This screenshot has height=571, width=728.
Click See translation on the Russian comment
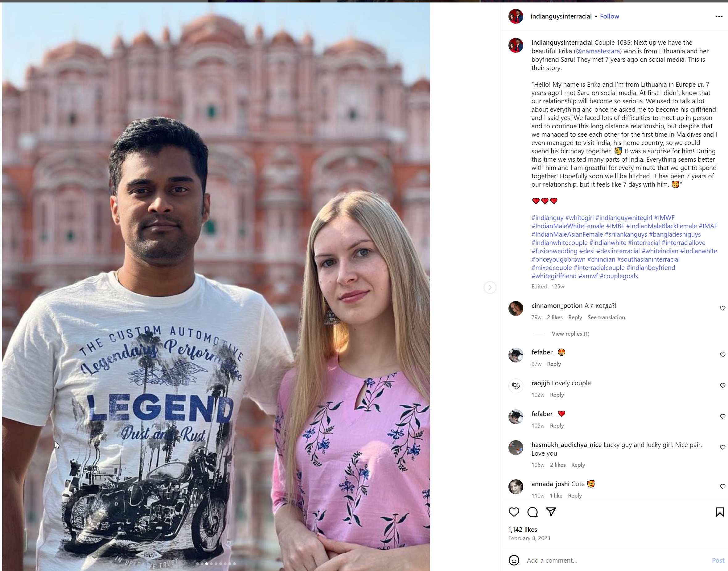point(606,317)
